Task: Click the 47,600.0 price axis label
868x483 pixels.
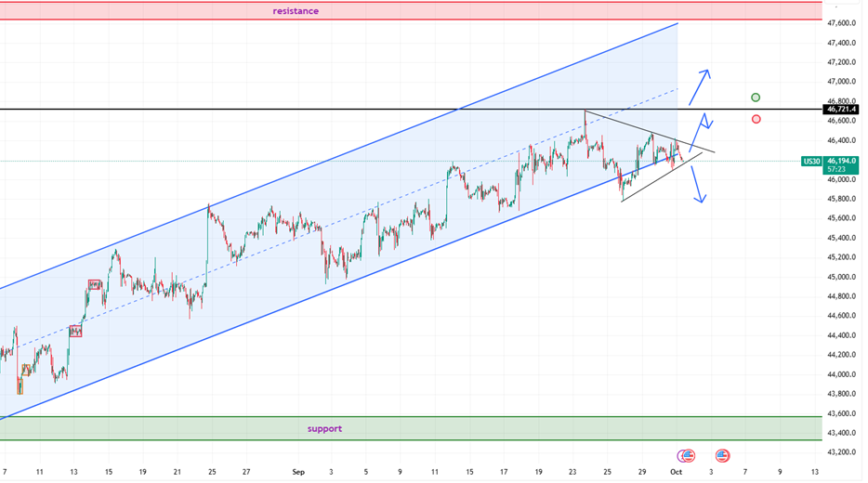Action: [x=843, y=22]
